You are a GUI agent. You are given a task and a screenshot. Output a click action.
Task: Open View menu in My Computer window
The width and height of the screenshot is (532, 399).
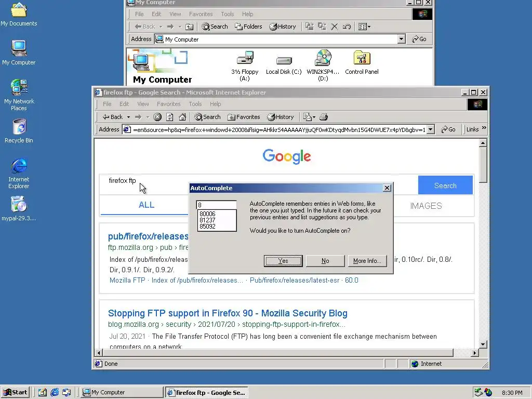click(175, 14)
